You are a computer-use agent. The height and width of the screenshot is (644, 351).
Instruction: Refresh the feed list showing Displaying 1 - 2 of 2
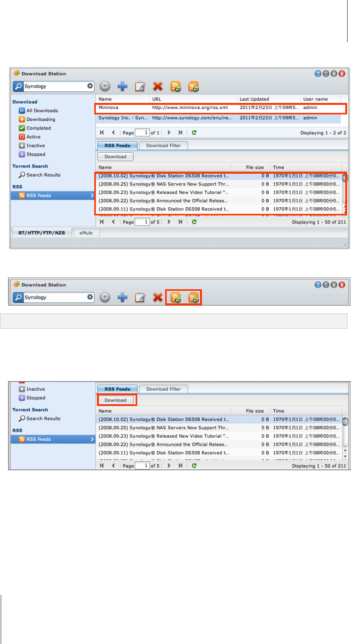[194, 132]
